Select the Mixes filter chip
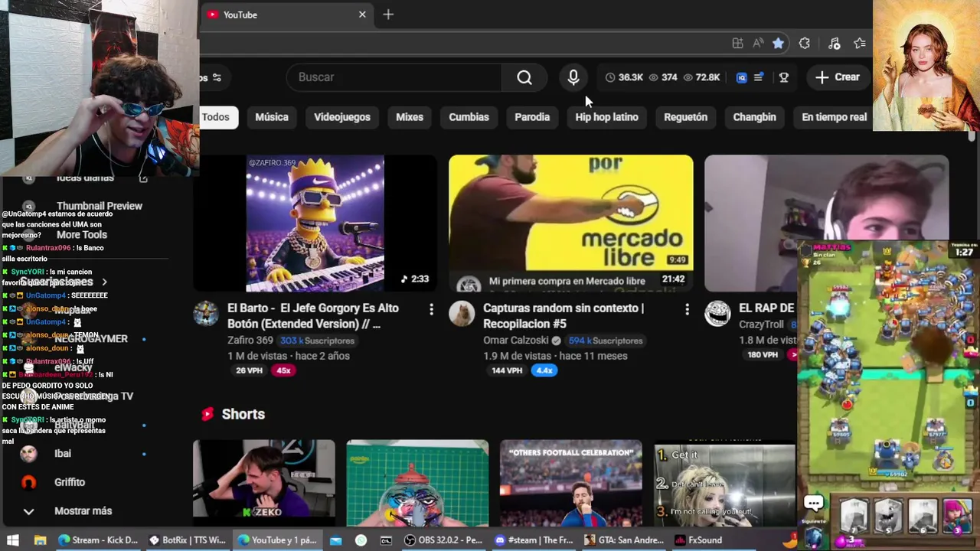Image resolution: width=980 pixels, height=551 pixels. (410, 117)
